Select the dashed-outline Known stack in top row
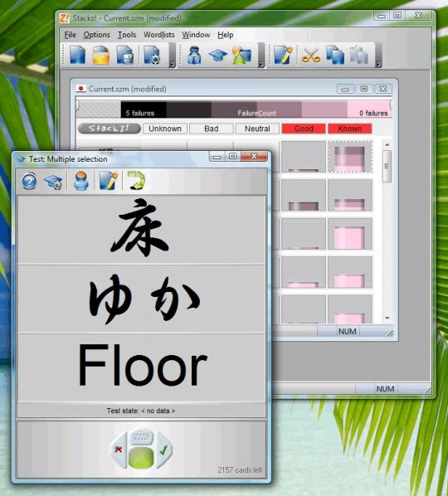448x496 pixels. [350, 157]
